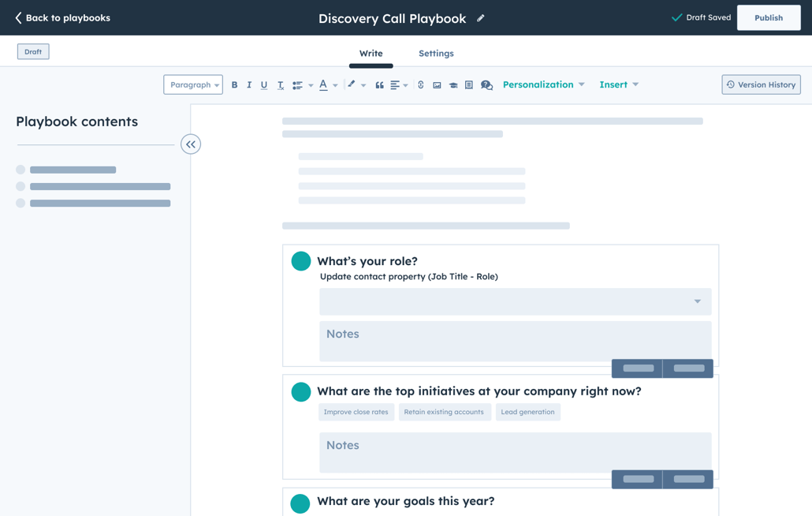Publish the playbook
Viewport: 812px width, 516px height.
[x=769, y=17]
